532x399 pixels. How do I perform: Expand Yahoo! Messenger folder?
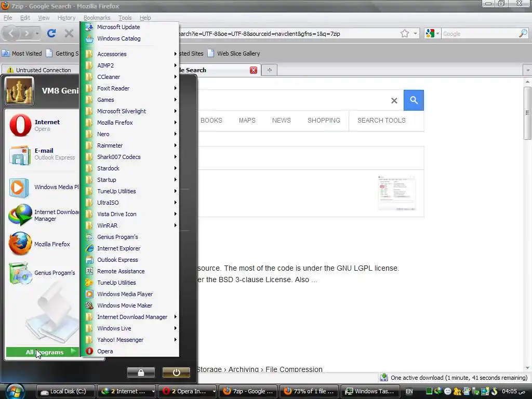[x=129, y=340]
